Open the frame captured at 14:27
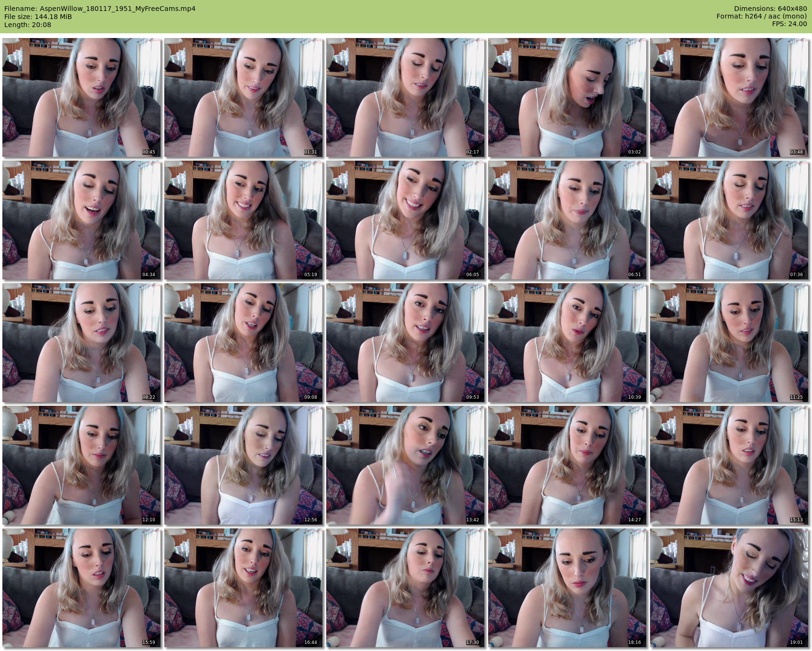The image size is (812, 651). coord(567,465)
